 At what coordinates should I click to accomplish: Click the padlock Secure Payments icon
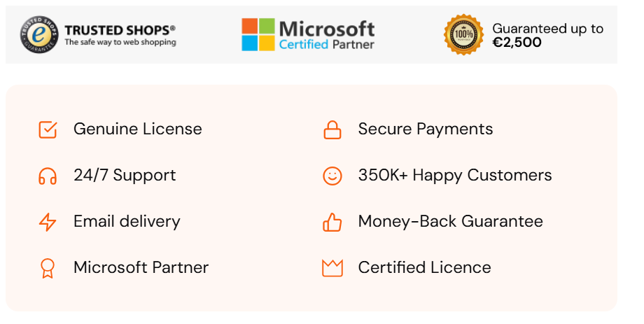click(332, 129)
